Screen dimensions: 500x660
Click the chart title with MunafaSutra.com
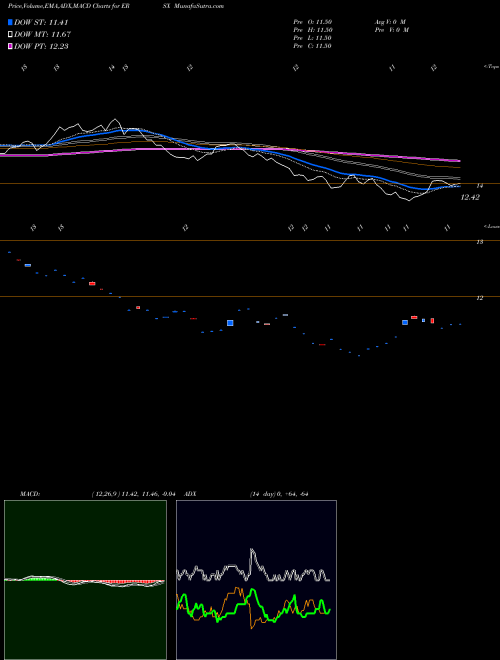116,6
